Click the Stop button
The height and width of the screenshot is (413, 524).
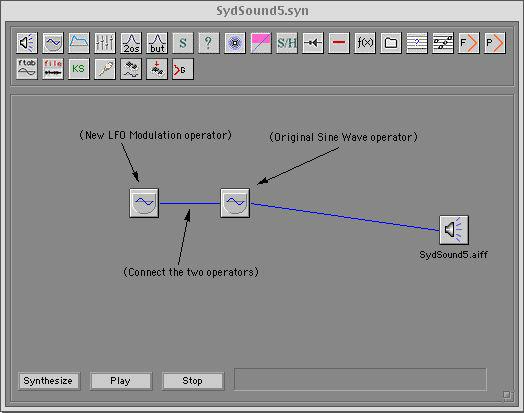pyautogui.click(x=193, y=381)
